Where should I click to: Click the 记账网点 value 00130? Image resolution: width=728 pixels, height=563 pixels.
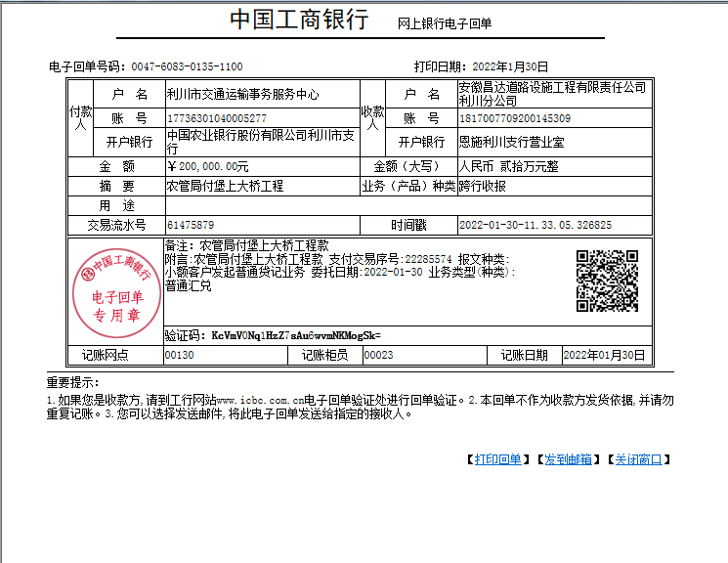[180, 355]
